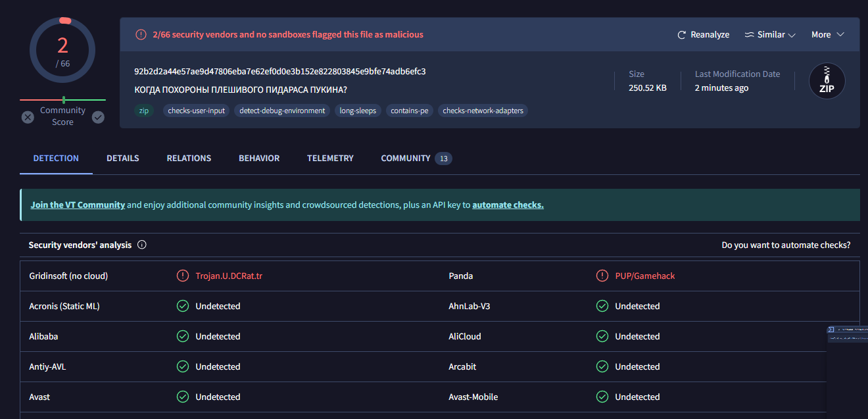Click the ZIP file type icon
Image resolution: width=868 pixels, height=419 pixels.
[827, 81]
